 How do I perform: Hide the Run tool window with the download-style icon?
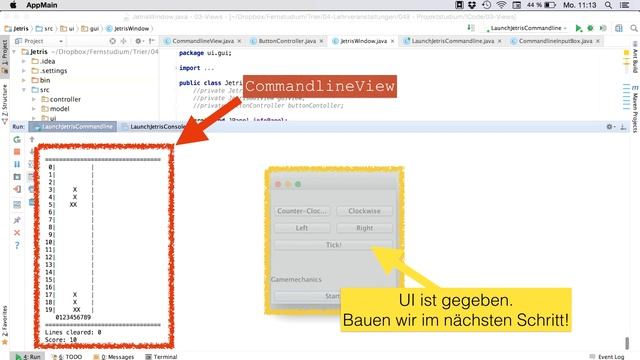point(623,127)
